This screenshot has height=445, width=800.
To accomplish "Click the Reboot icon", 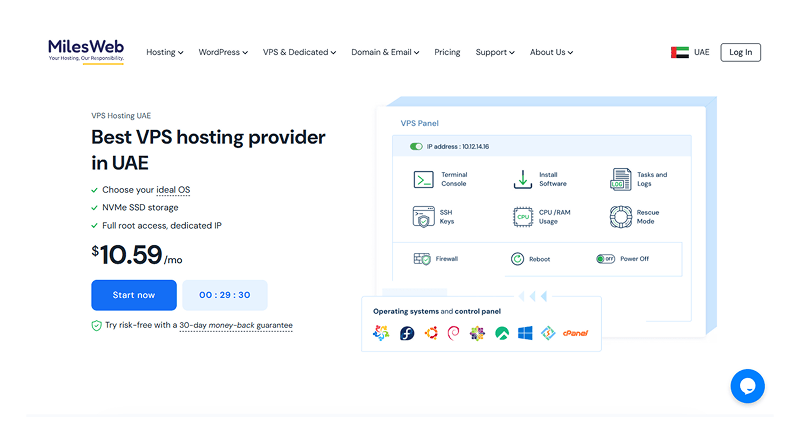I will click(517, 259).
